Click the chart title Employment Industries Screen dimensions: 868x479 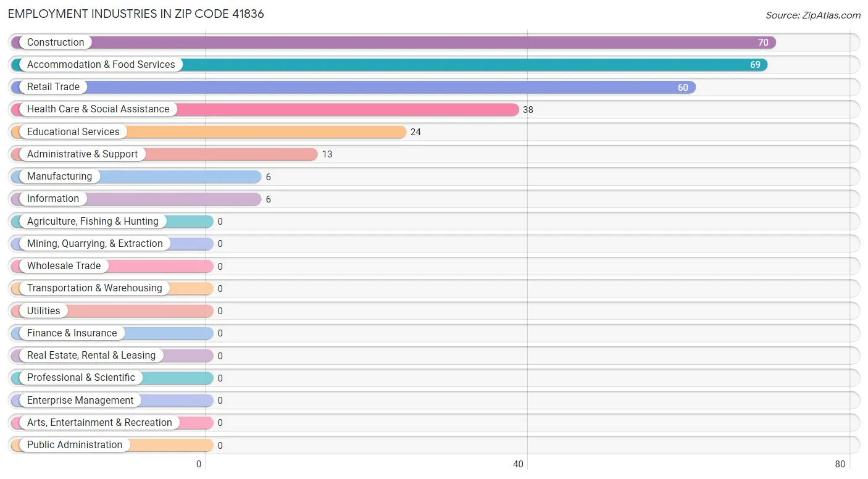point(136,14)
